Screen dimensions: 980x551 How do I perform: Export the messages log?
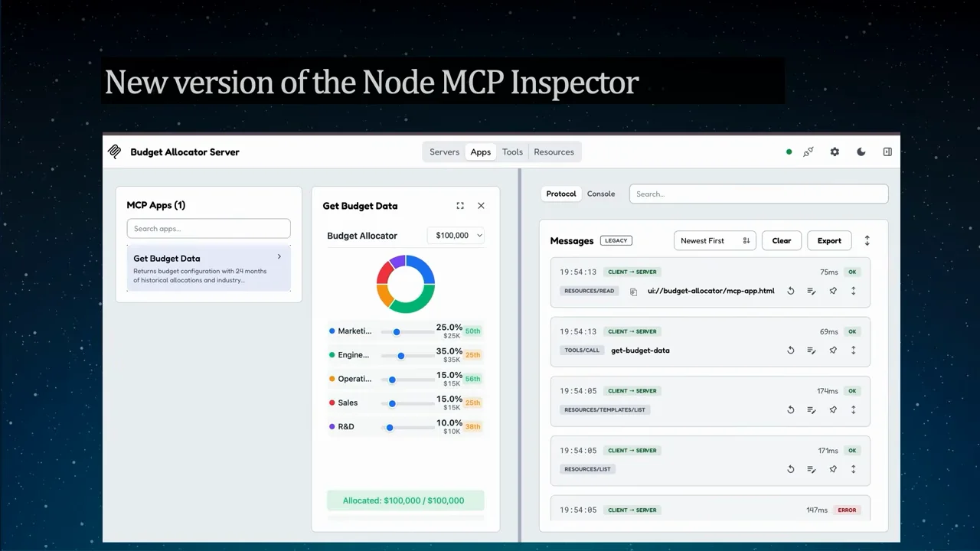(x=829, y=240)
